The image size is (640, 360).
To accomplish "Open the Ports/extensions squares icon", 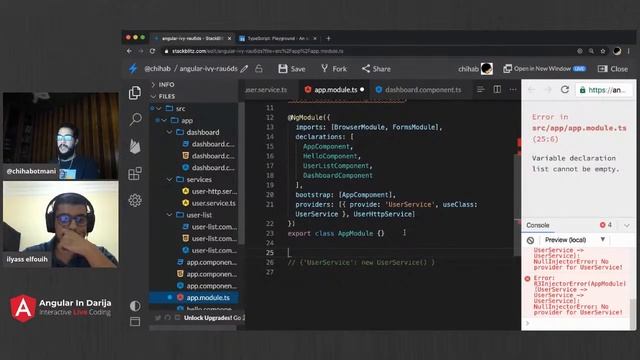I will 135,173.
